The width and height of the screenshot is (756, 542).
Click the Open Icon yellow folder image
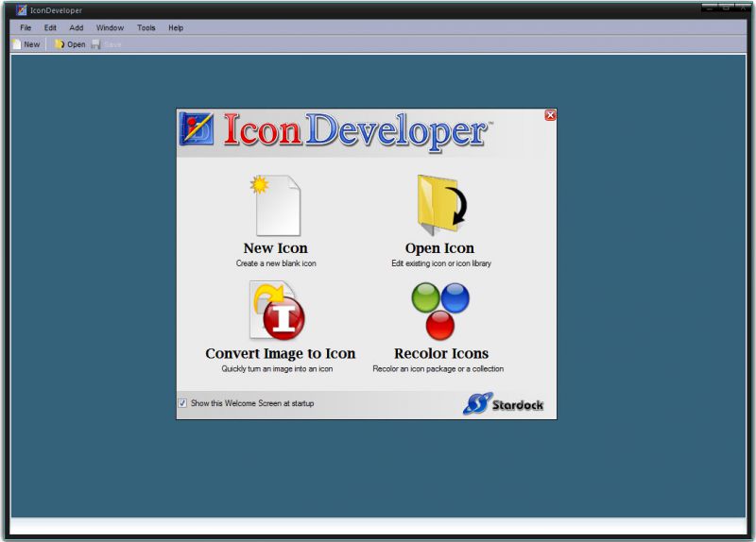(441, 205)
